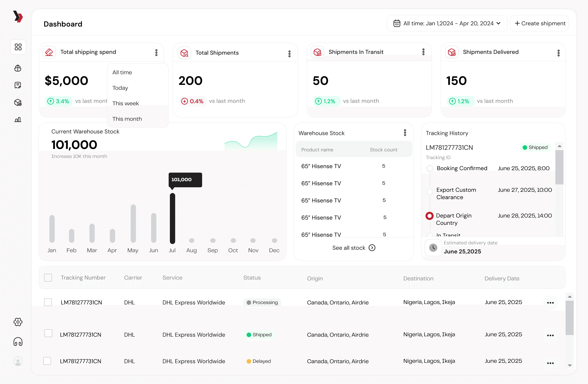Check the Processing shipment row checkbox
Screen dimensions: 588x384
tap(48, 302)
